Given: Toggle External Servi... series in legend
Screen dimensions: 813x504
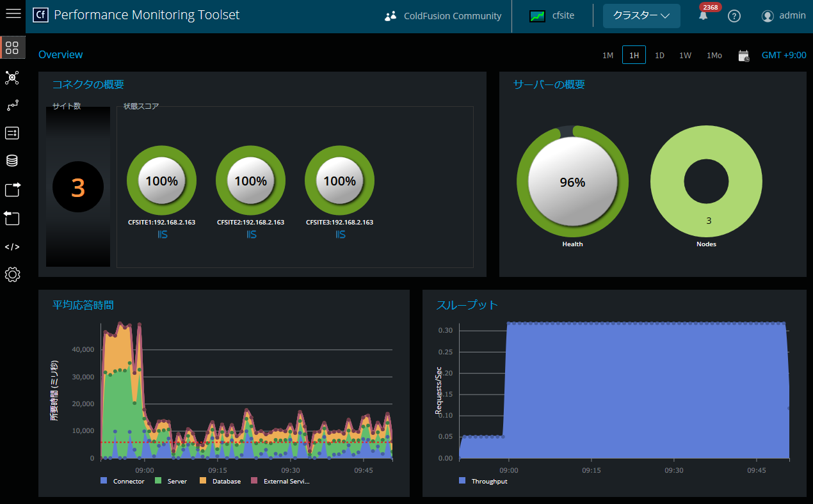Looking at the screenshot, I should tap(282, 481).
